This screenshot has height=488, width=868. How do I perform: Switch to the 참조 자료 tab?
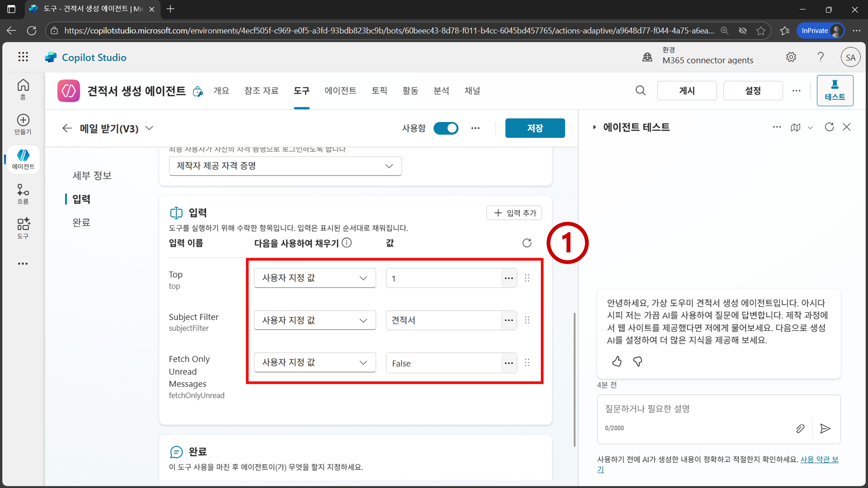[261, 91]
